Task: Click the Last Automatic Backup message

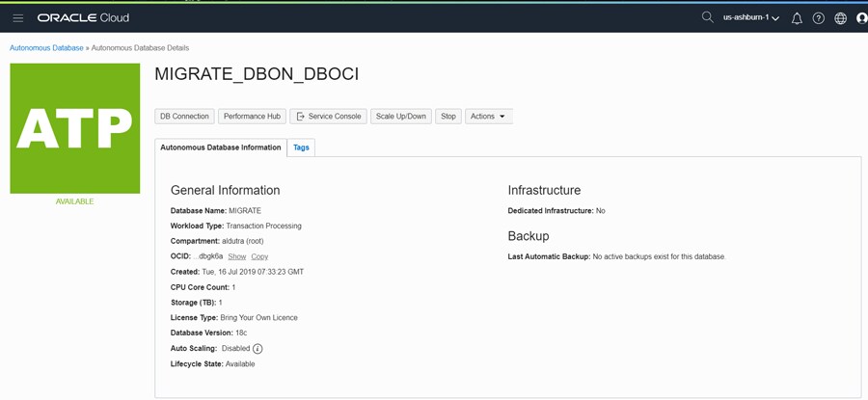Action: 659,256
